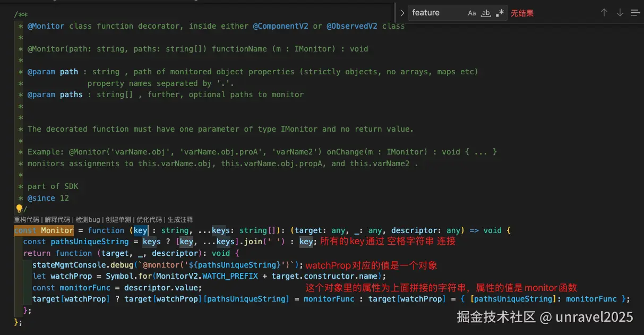Toggle Match Case (Aa) in find widget

tap(472, 13)
